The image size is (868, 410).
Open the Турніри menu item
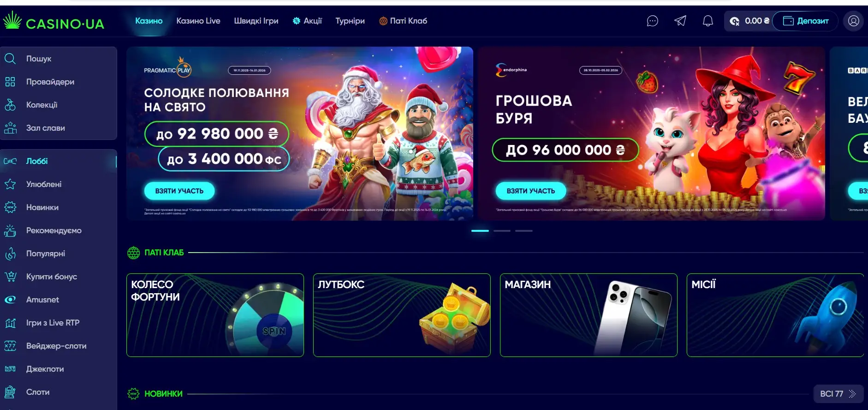[350, 21]
